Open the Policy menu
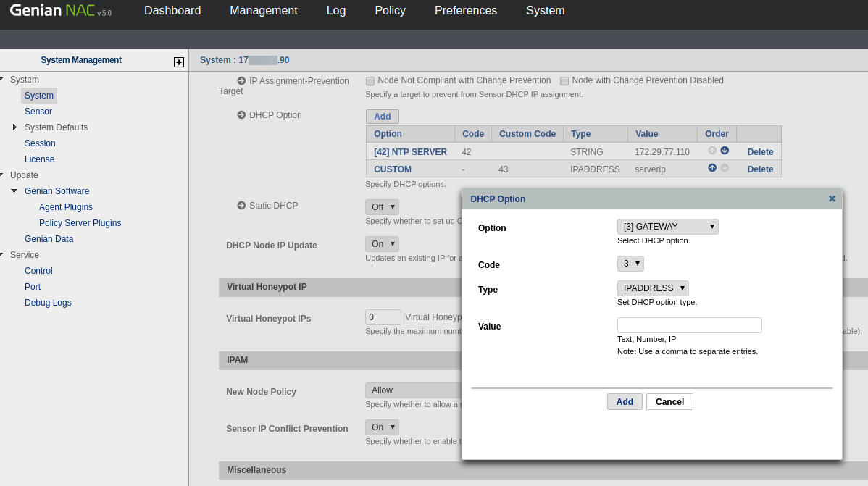The height and width of the screenshot is (486, 868). click(x=390, y=11)
